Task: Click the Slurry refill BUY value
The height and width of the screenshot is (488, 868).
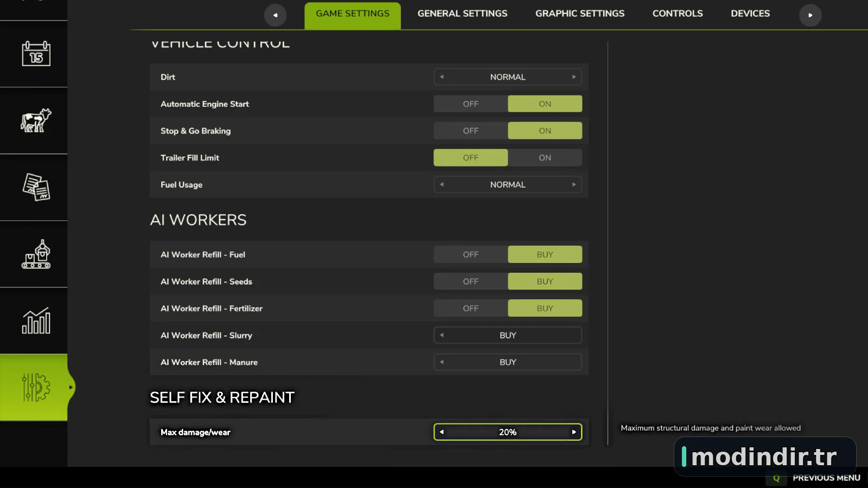Action: click(x=508, y=335)
